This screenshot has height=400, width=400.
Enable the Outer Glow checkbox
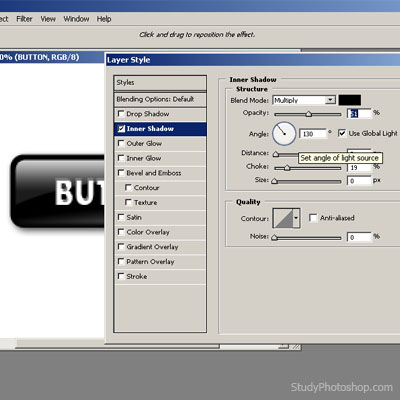pos(121,143)
